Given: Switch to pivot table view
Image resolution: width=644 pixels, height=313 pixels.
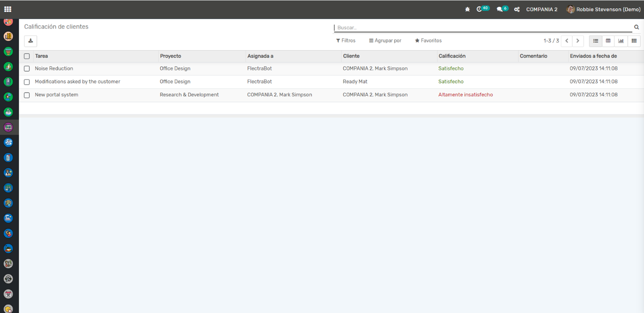Looking at the screenshot, I should click(x=608, y=41).
